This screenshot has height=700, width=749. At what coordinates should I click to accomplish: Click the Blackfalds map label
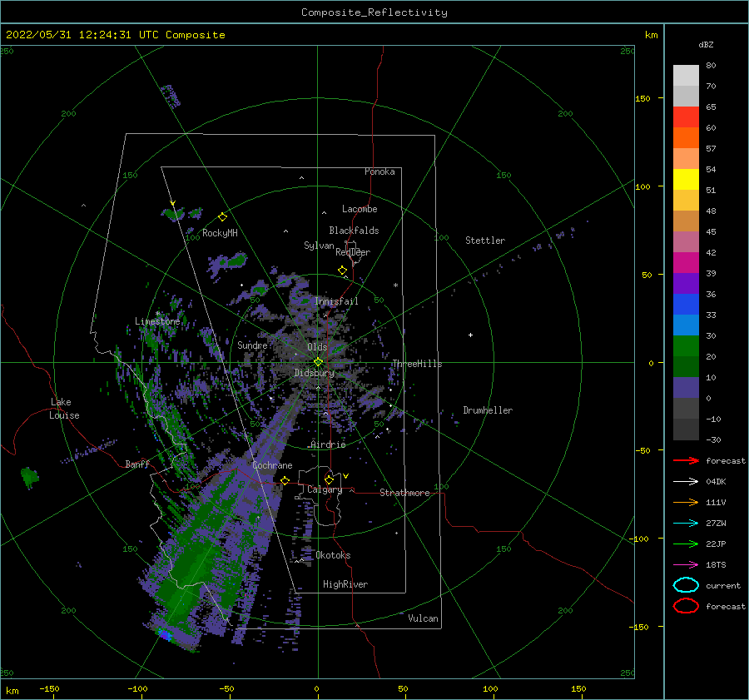pyautogui.click(x=354, y=231)
